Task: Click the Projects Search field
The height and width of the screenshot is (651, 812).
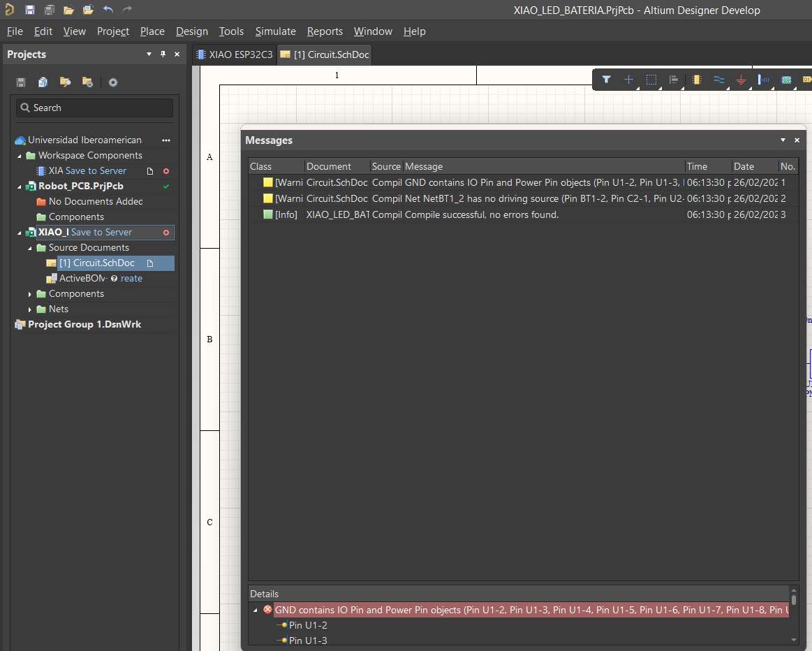Action: pyautogui.click(x=95, y=108)
